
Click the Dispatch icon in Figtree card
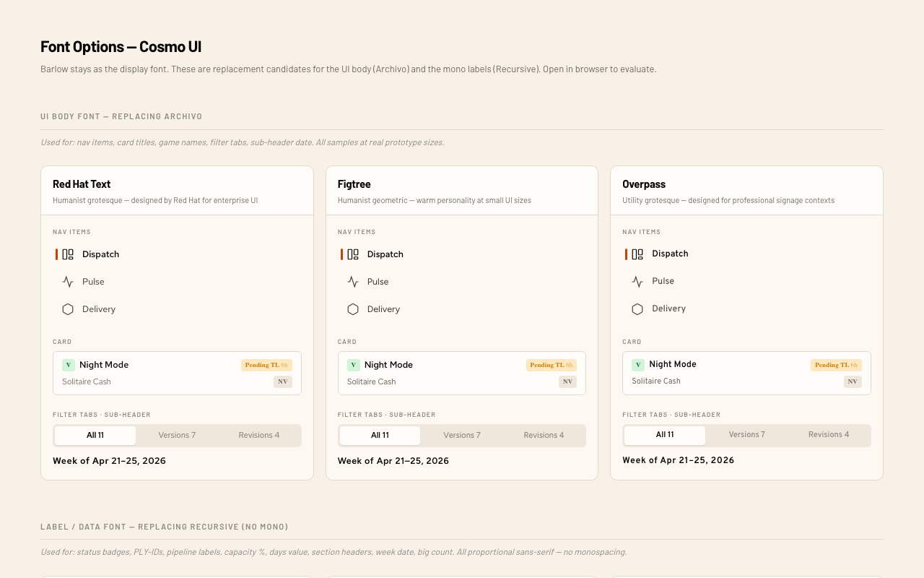353,254
